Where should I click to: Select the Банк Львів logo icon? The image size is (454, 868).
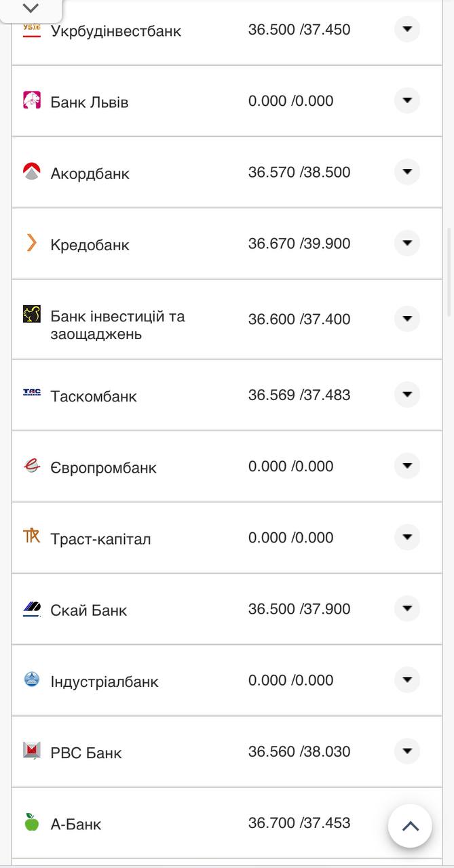point(31,100)
